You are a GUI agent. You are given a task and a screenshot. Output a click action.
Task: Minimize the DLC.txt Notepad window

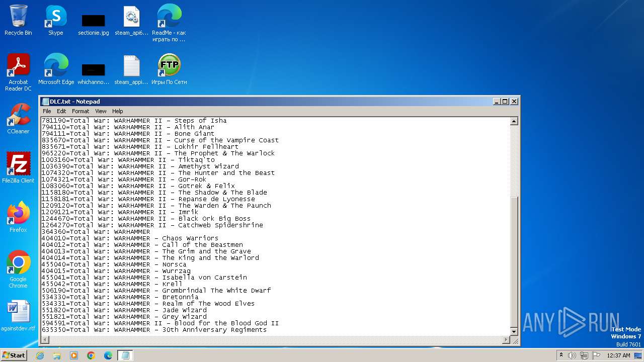[x=497, y=102]
